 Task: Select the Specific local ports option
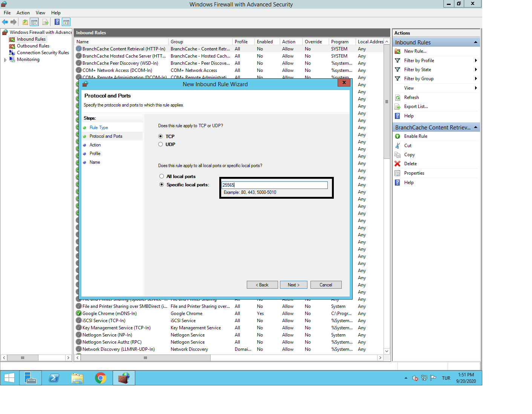coord(162,184)
